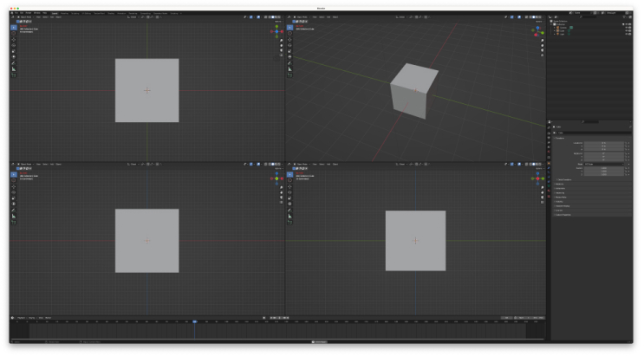Pick the Scale tool in top-left viewport
This screenshot has width=644, height=357.
click(x=14, y=51)
